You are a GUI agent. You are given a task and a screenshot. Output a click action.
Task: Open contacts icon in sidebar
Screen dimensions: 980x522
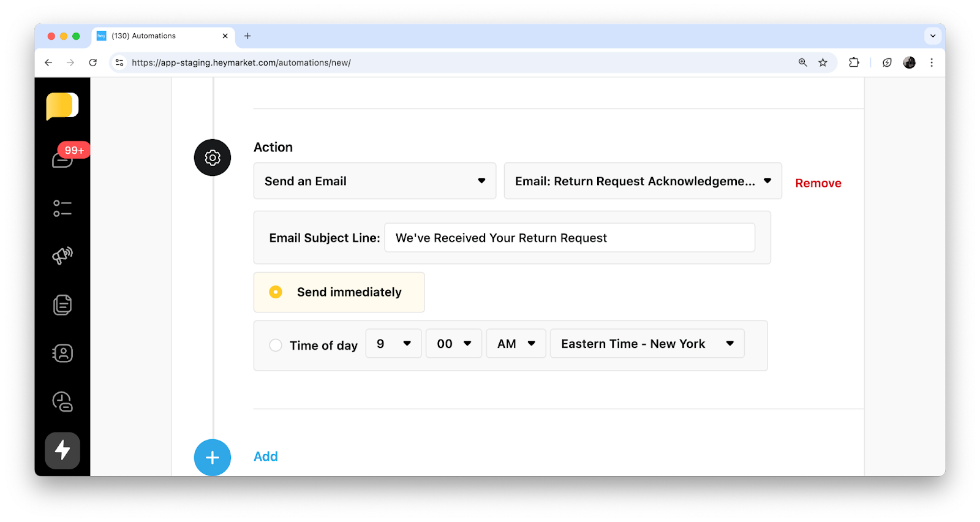click(62, 354)
